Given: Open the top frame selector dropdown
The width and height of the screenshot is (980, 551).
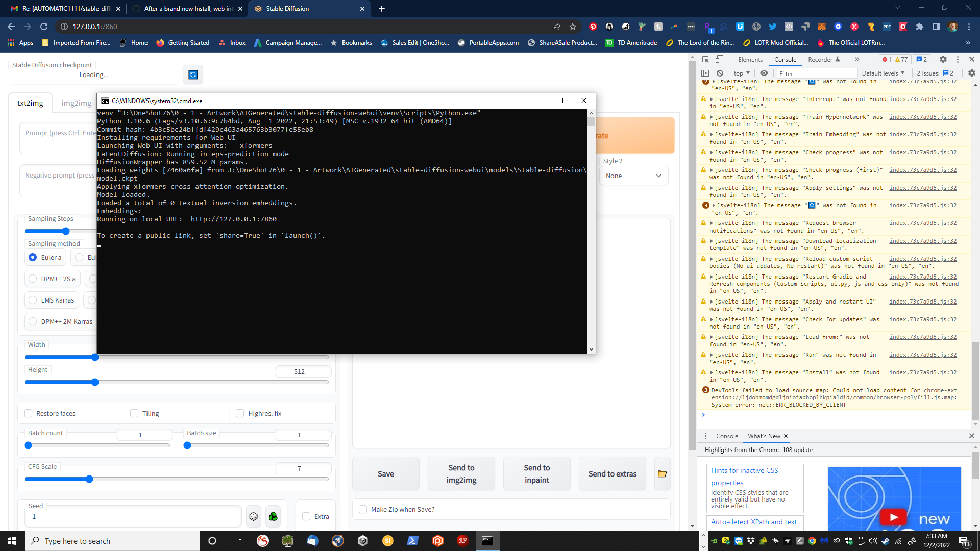Looking at the screenshot, I should point(741,73).
